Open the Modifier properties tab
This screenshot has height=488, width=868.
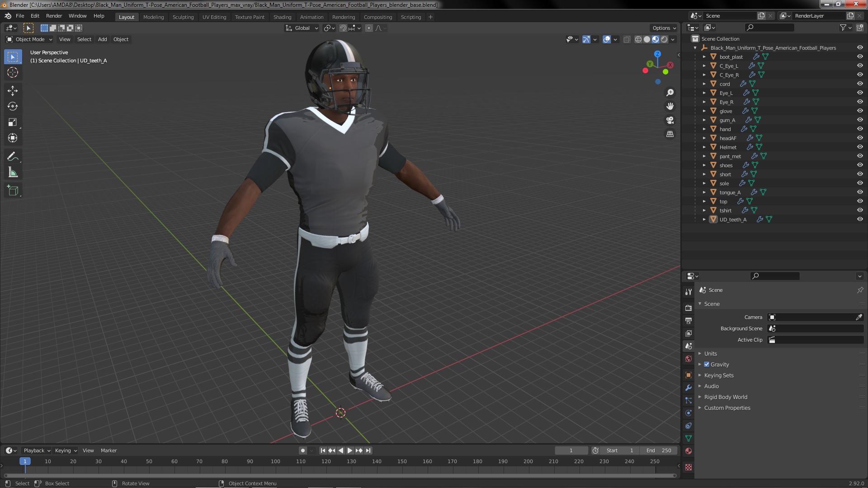(x=689, y=388)
